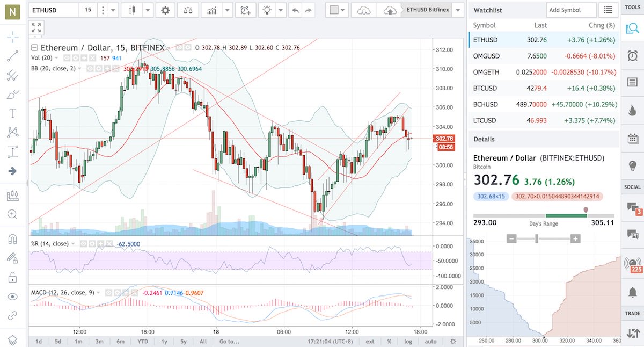Open the compare symbols scales icon

click(188, 10)
